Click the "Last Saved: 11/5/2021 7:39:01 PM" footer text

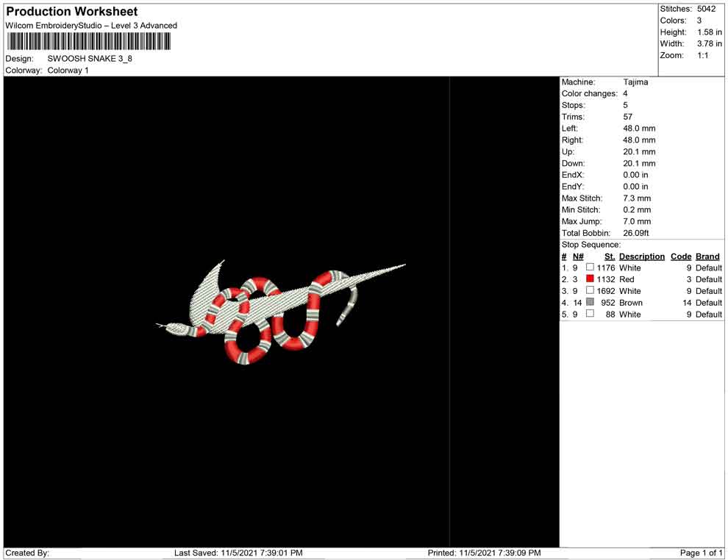(238, 553)
